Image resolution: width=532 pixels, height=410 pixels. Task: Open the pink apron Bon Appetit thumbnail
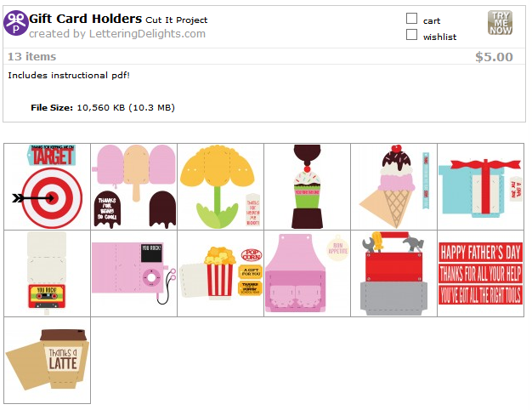pyautogui.click(x=308, y=273)
